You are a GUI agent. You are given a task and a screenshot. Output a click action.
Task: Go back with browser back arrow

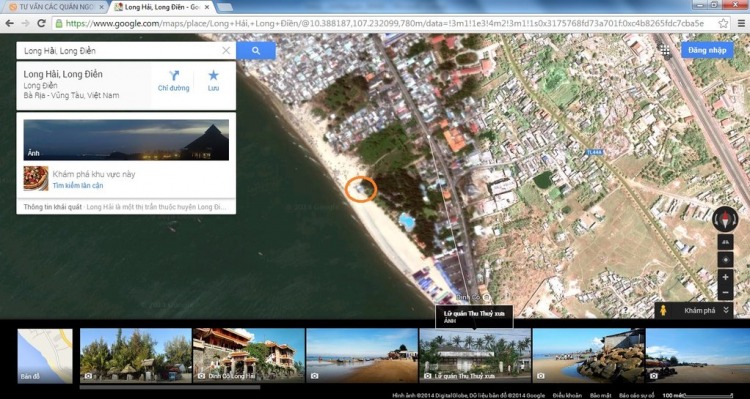tap(10, 23)
